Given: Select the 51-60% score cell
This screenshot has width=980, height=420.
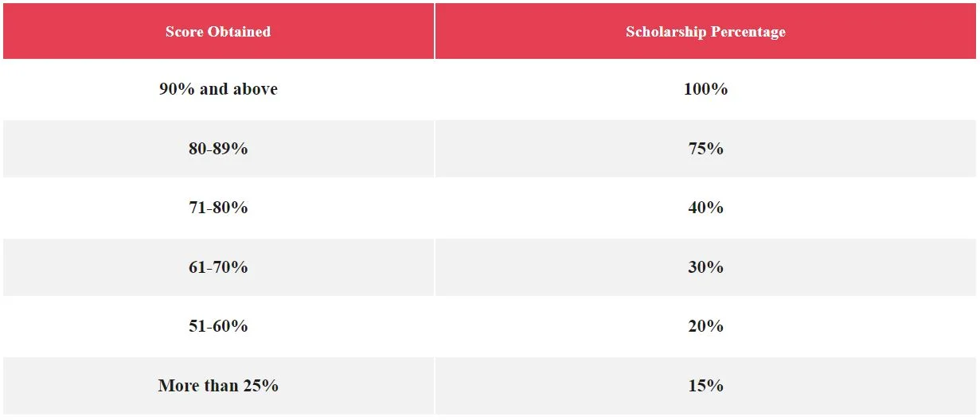Looking at the screenshot, I should click(218, 326).
